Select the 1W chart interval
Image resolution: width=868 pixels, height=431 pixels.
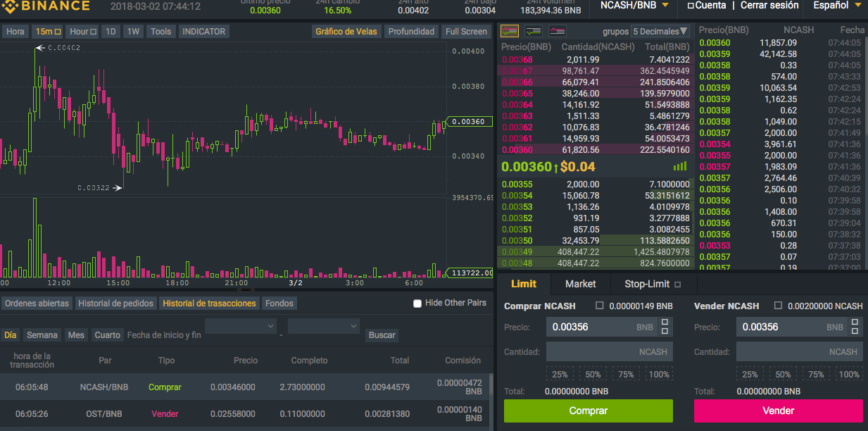(x=133, y=32)
